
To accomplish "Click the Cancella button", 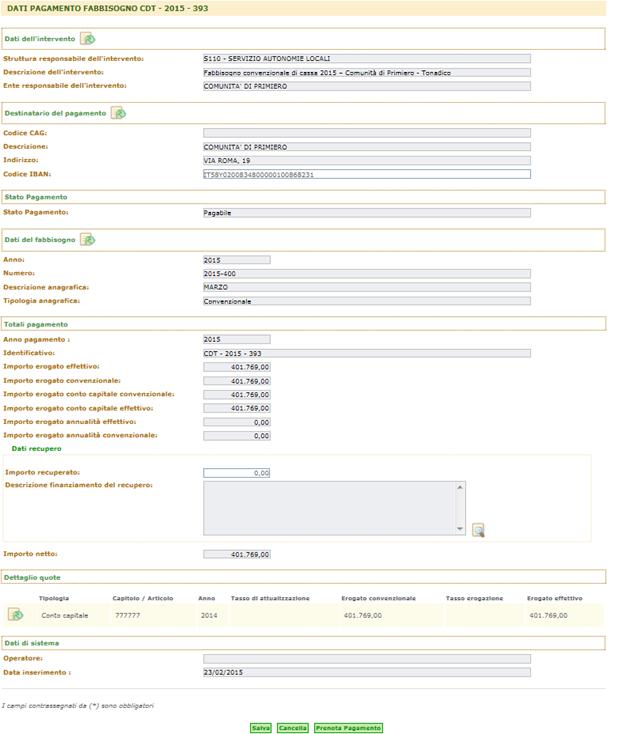I will pos(293,728).
